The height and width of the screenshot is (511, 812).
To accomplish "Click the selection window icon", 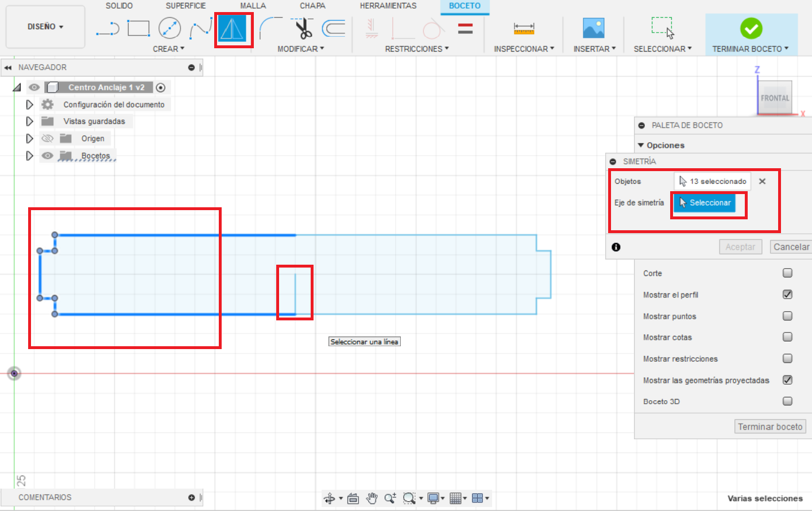I will click(662, 28).
